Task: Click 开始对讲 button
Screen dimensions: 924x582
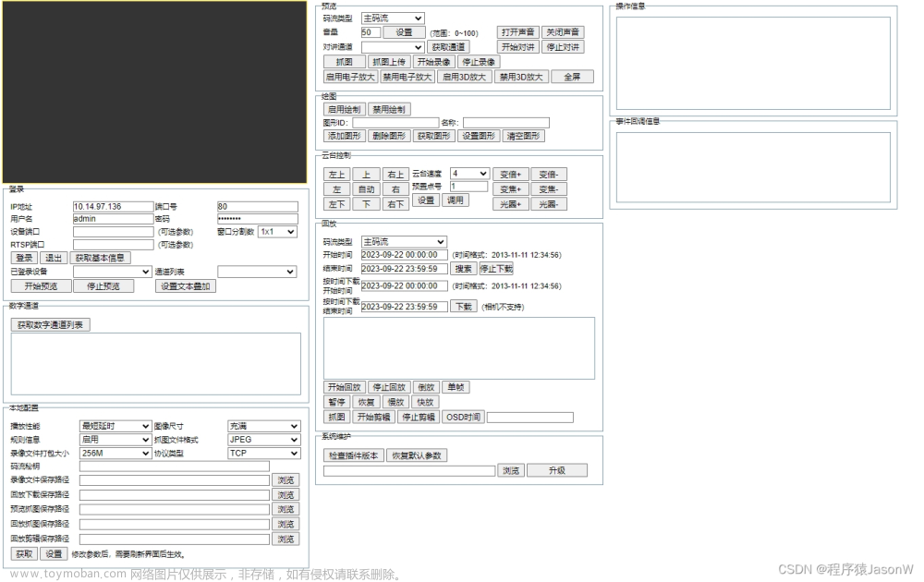Action: 518,47
